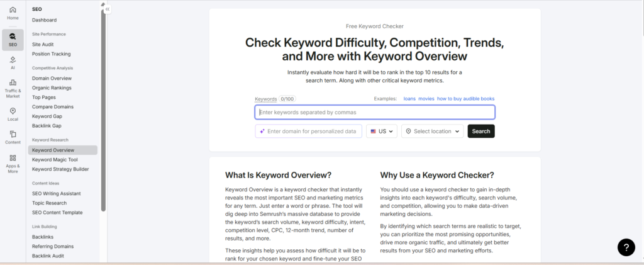Click the 'Site Performance' section label
644x265 pixels.
(49, 34)
